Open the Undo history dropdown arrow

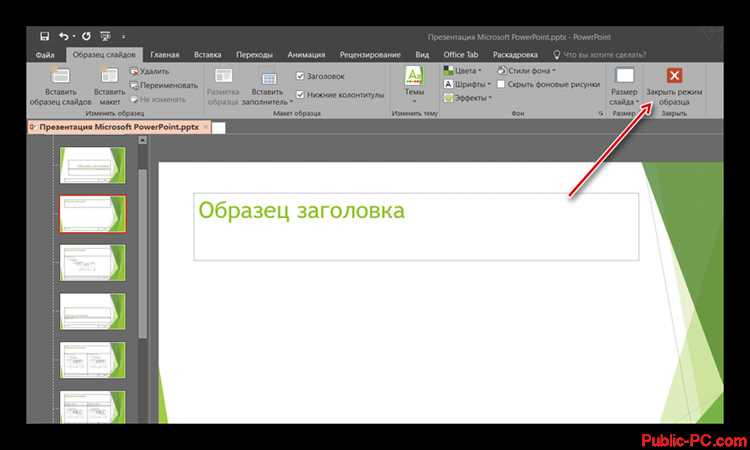(74, 36)
